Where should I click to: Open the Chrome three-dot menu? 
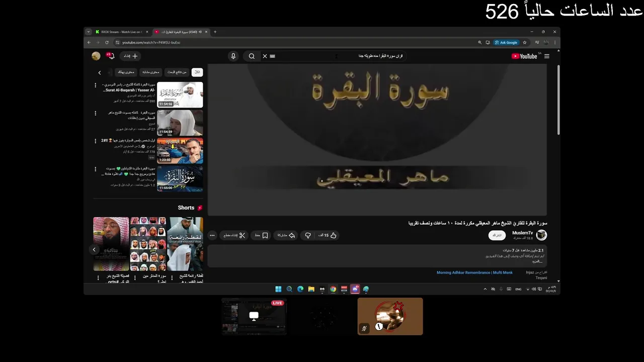[x=555, y=42]
